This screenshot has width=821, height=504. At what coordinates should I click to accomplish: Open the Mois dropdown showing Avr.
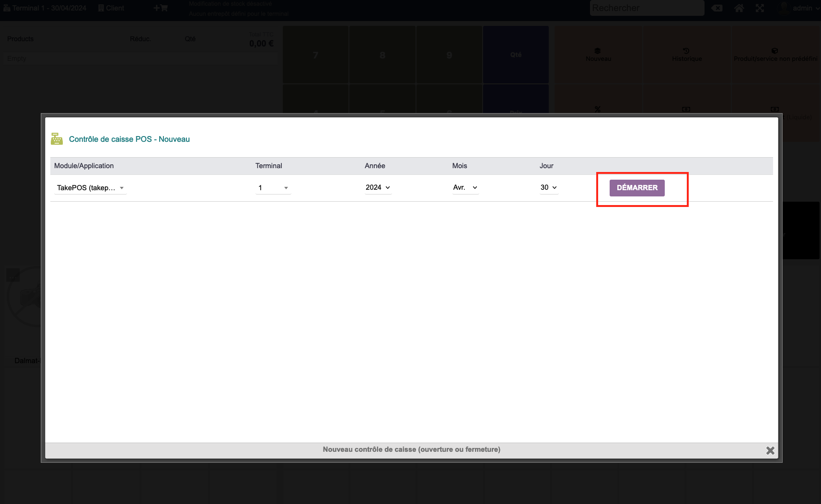(465, 188)
